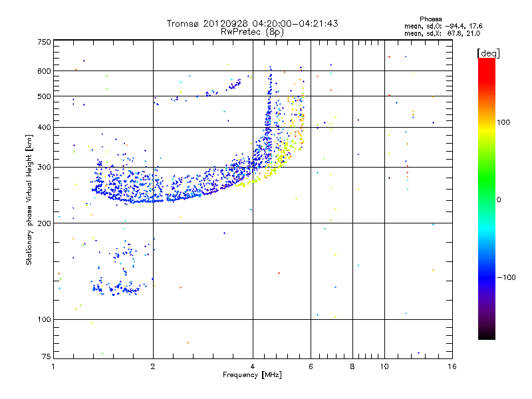Click the x-axis label '16'
The image size is (532, 399).
[452, 366]
